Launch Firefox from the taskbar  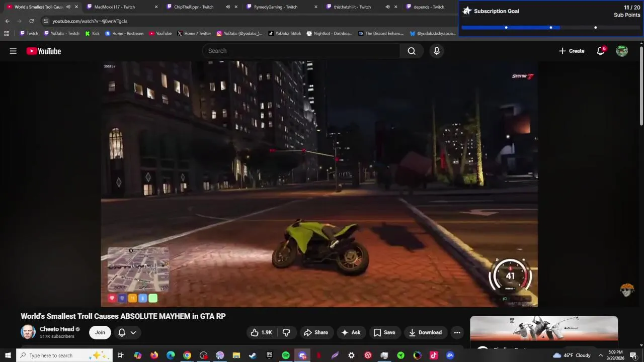[x=154, y=355]
